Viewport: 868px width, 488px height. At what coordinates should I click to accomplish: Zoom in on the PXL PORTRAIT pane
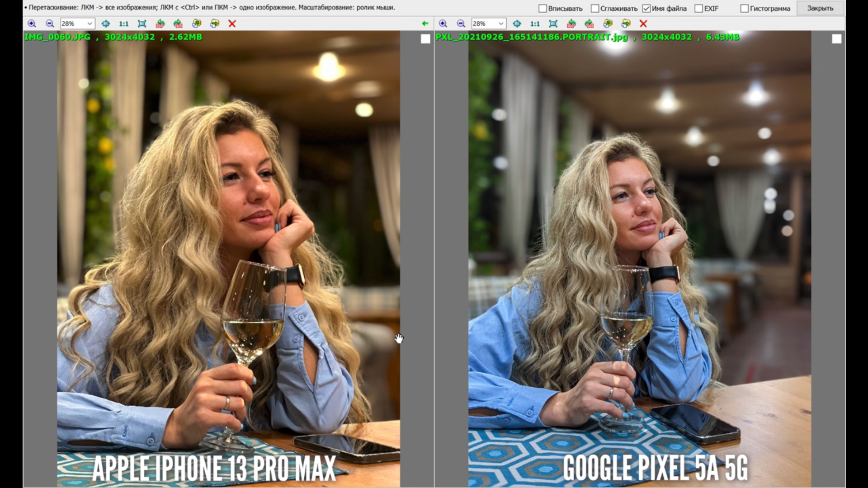443,23
